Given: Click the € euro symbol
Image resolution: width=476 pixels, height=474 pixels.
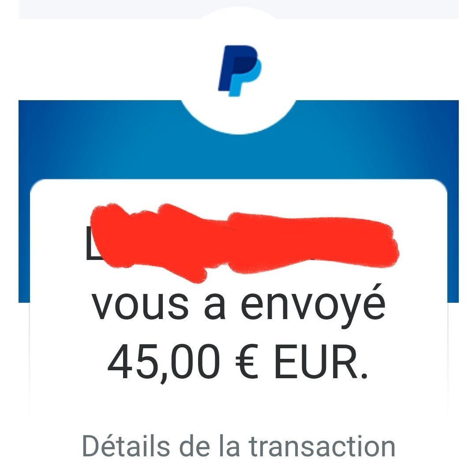Looking at the screenshot, I should (x=247, y=362).
